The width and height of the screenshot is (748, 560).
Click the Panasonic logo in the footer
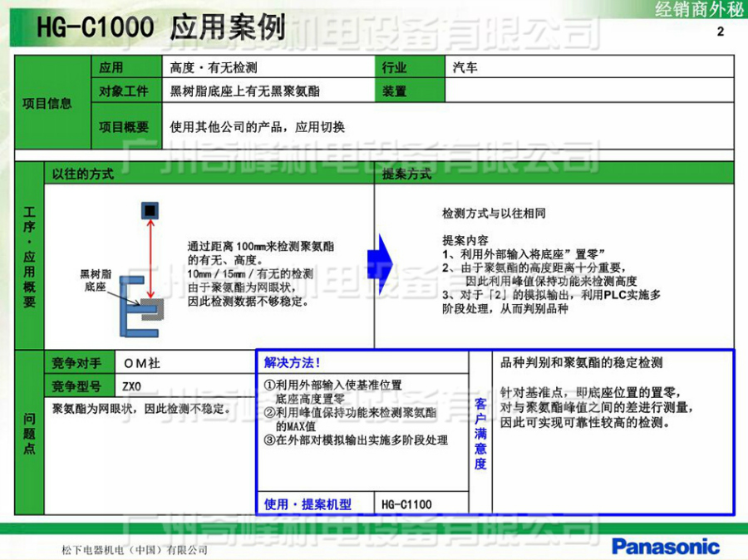[x=665, y=546]
